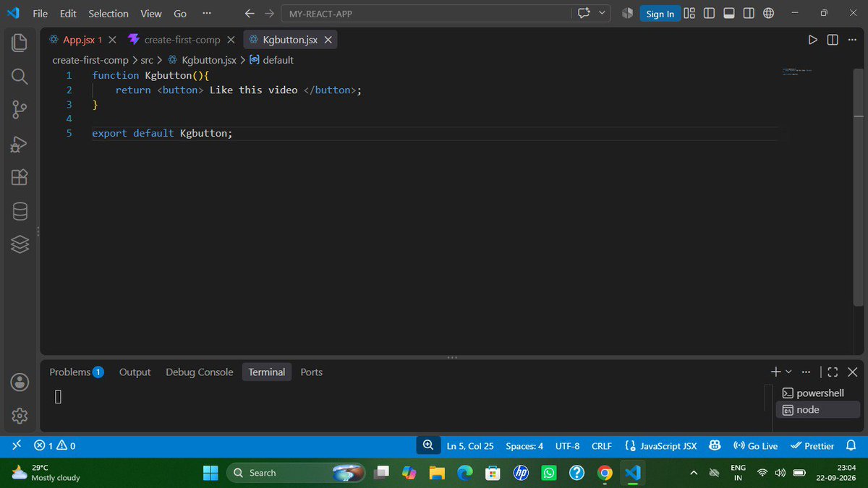The width and height of the screenshot is (868, 488).
Task: Close the App.jsx tab
Action: coord(112,40)
